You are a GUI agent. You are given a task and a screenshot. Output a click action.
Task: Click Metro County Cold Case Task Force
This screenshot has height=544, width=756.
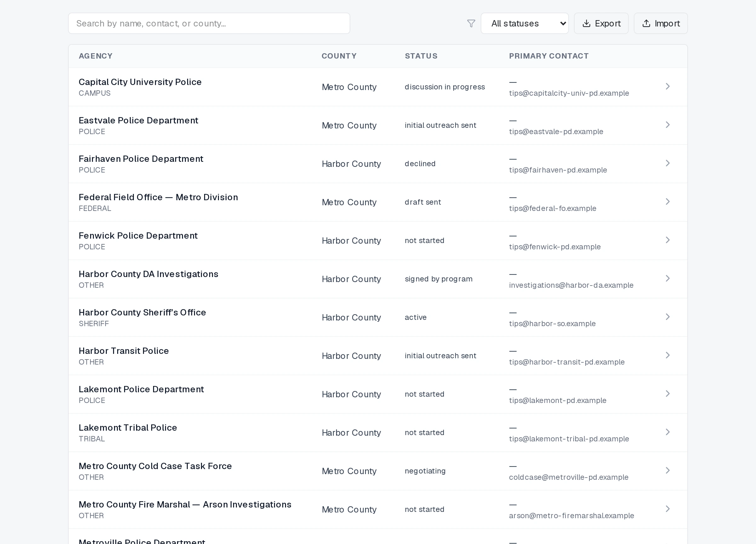point(155,466)
